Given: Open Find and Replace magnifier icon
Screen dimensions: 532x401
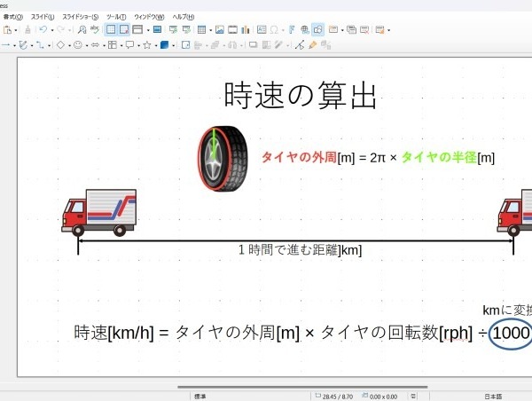Looking at the screenshot, I should 82,30.
